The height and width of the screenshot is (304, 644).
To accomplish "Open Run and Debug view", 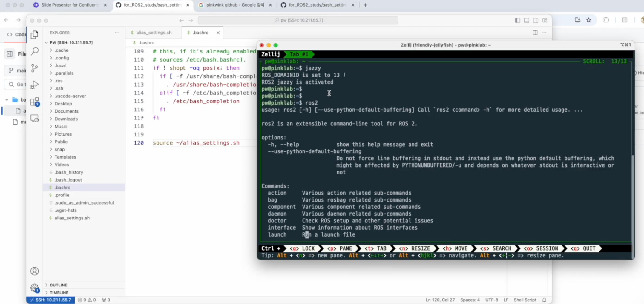I will (x=35, y=85).
